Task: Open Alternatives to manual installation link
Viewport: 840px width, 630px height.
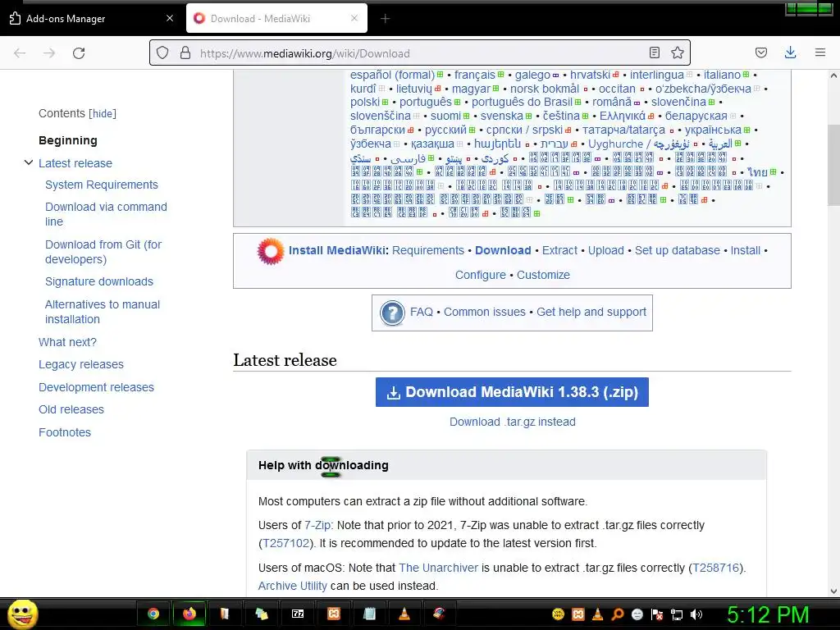Action: [x=103, y=312]
